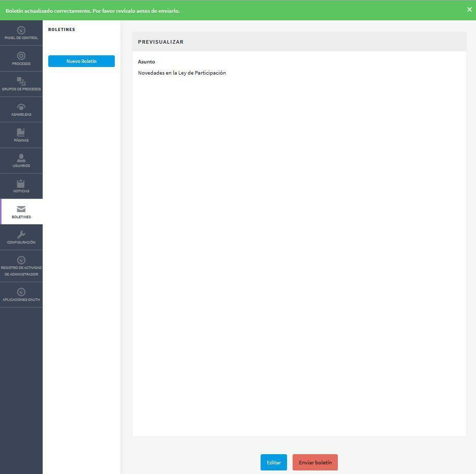Image resolution: width=476 pixels, height=474 pixels.
Task: Click subject text Novedades en la Ley de Participación
Action: 182,73
